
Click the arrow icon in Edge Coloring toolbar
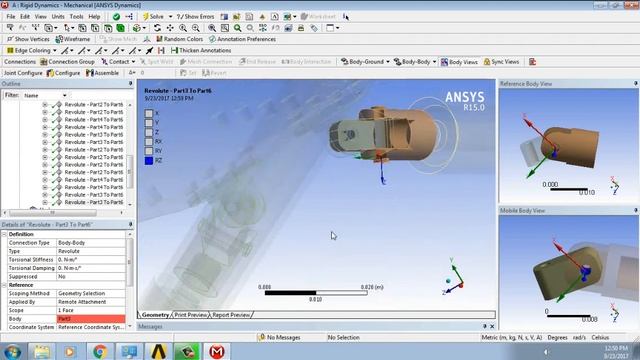pos(149,51)
